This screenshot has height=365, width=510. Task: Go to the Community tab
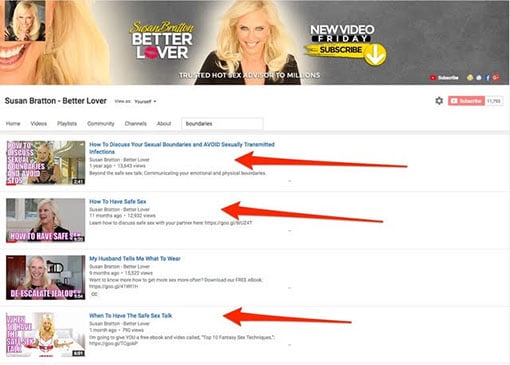[x=101, y=124]
